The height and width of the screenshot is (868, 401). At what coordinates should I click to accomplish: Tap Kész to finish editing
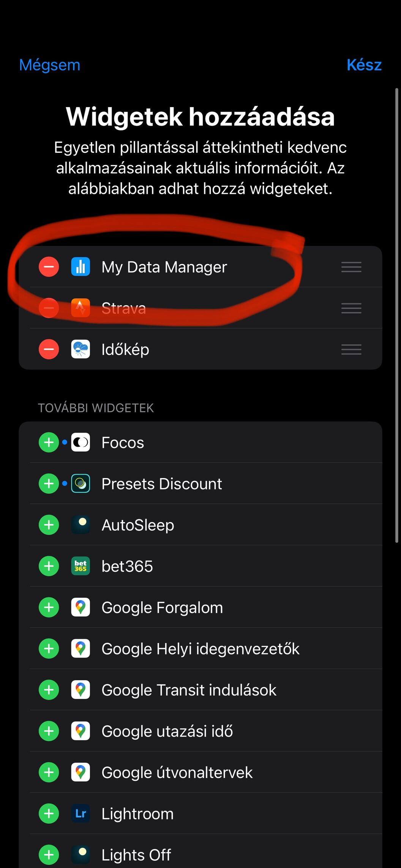pos(364,65)
